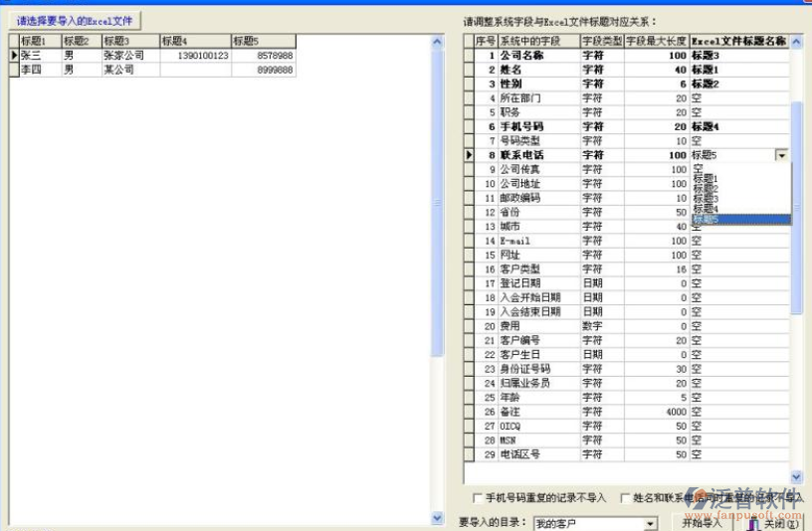Expand the 要导入的目录 combo box

(651, 523)
